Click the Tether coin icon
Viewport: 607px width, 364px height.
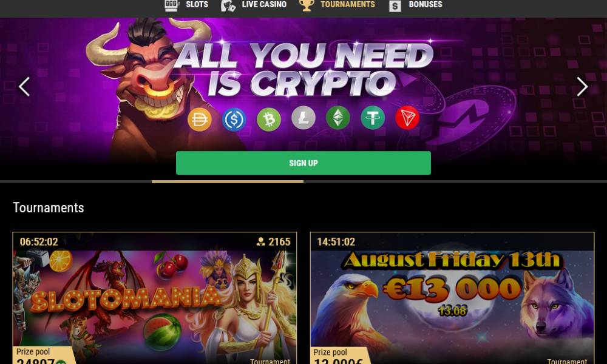(x=373, y=118)
